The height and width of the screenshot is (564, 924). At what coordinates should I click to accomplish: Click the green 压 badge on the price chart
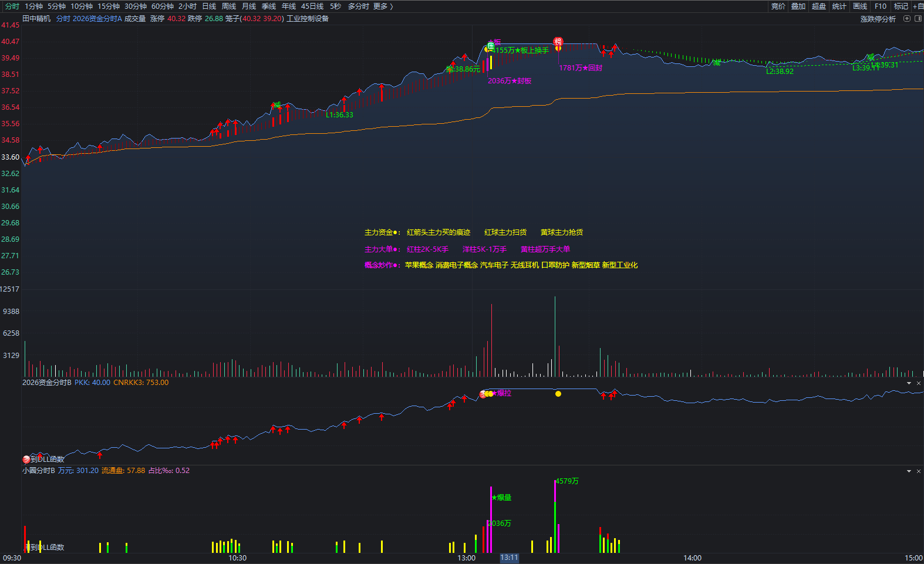pos(491,46)
